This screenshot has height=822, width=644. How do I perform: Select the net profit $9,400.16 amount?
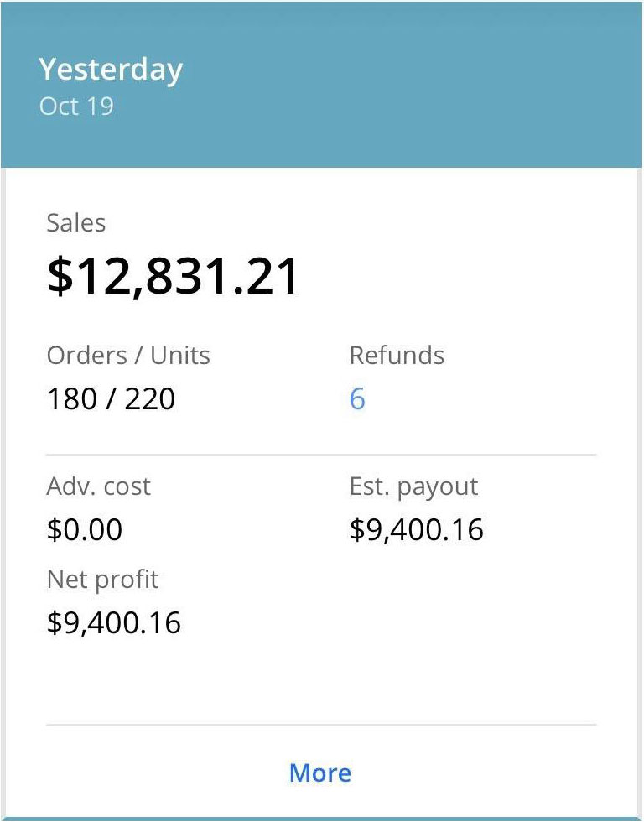click(114, 622)
